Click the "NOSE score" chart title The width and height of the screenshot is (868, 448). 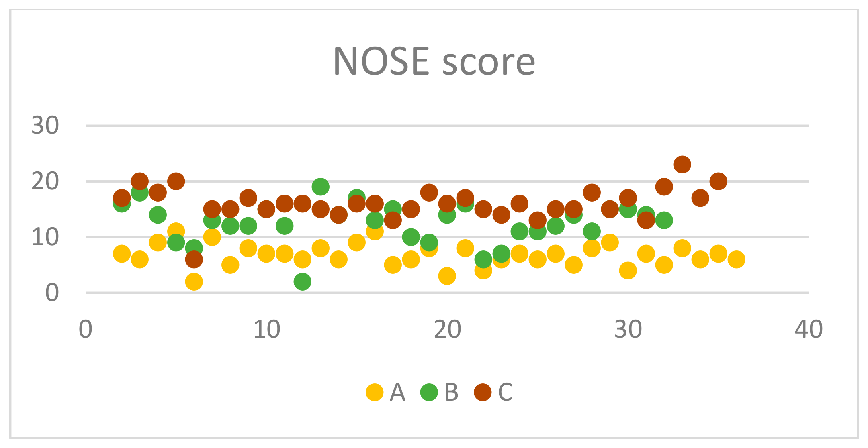point(434,61)
